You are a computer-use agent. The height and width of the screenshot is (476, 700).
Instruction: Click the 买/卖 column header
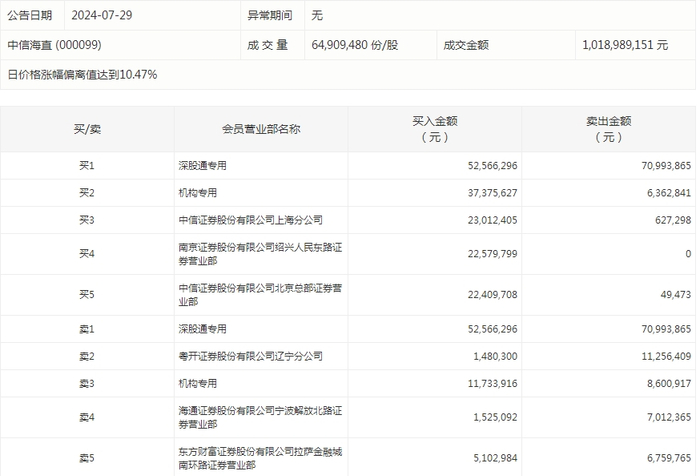(x=87, y=129)
